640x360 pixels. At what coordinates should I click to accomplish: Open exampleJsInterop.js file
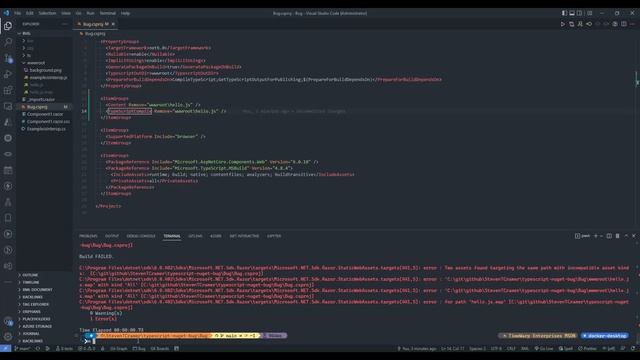pos(48,78)
